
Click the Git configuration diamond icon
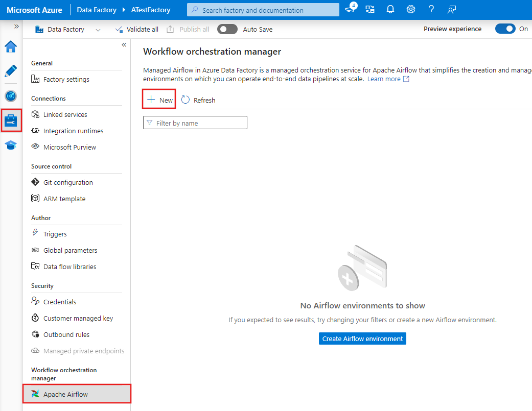(x=35, y=182)
